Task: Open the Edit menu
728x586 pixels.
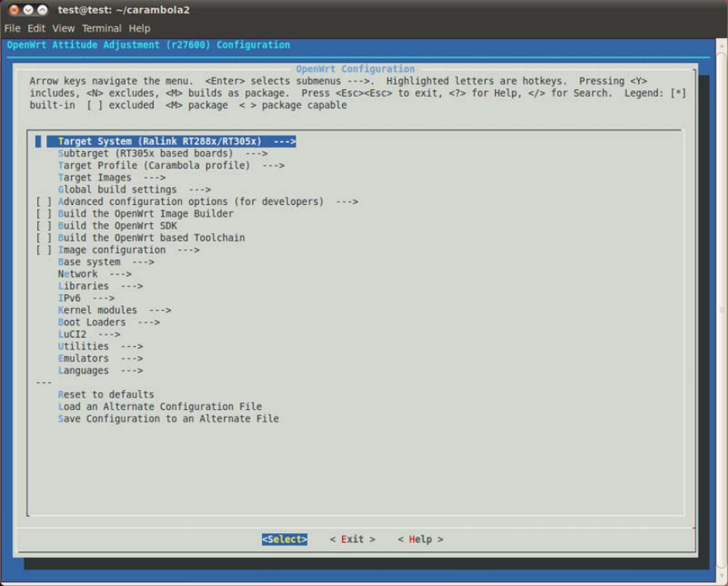Action: click(36, 28)
